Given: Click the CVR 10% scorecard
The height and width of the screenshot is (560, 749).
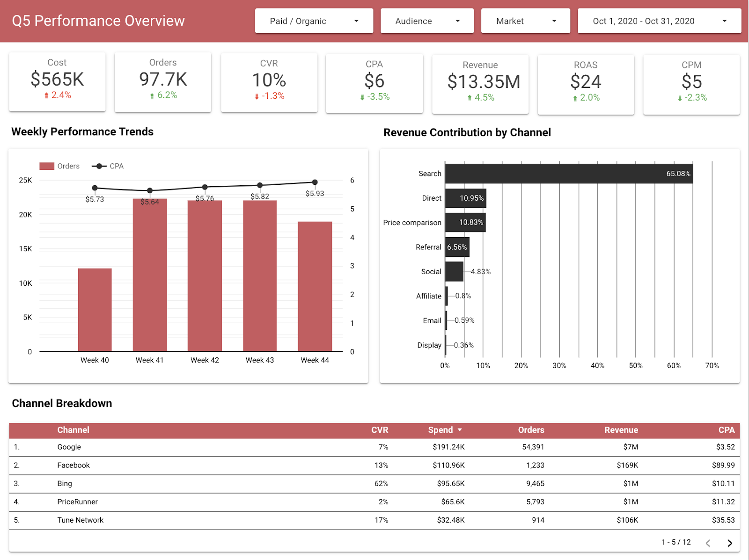Looking at the screenshot, I should click(x=269, y=82).
